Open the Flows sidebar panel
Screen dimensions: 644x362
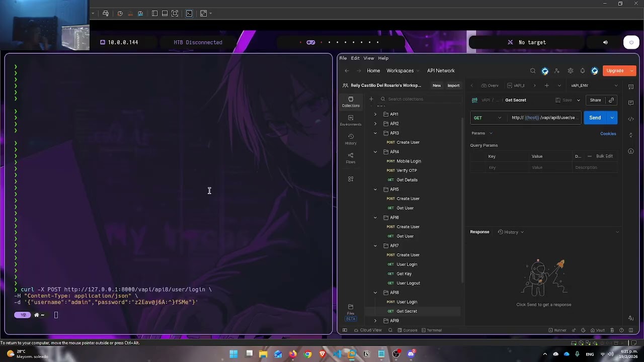(x=351, y=158)
